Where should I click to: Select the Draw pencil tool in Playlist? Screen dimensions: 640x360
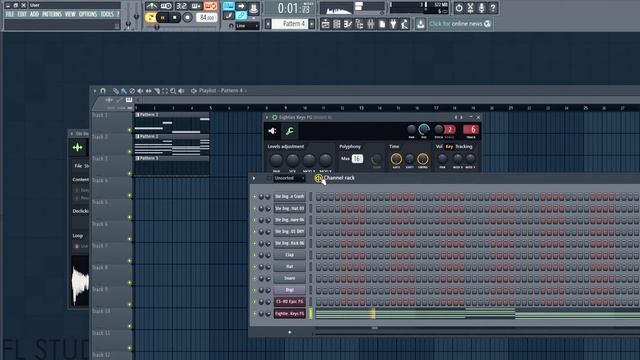pyautogui.click(x=116, y=91)
